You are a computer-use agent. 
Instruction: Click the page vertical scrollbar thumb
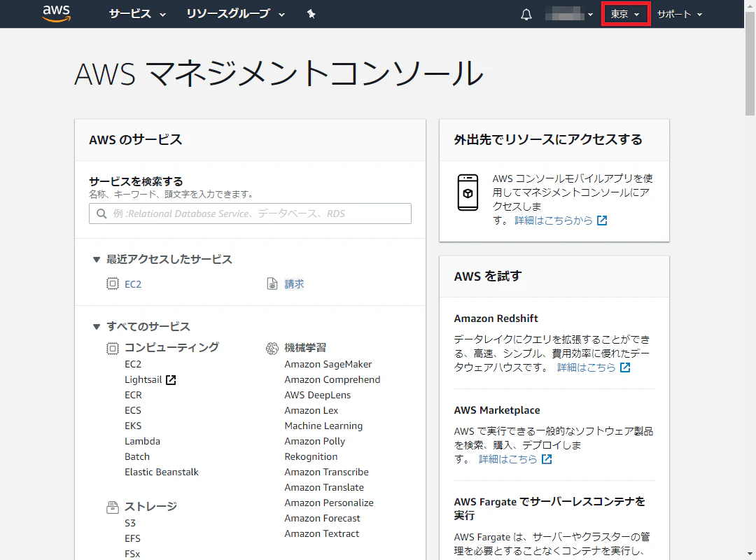[x=750, y=63]
